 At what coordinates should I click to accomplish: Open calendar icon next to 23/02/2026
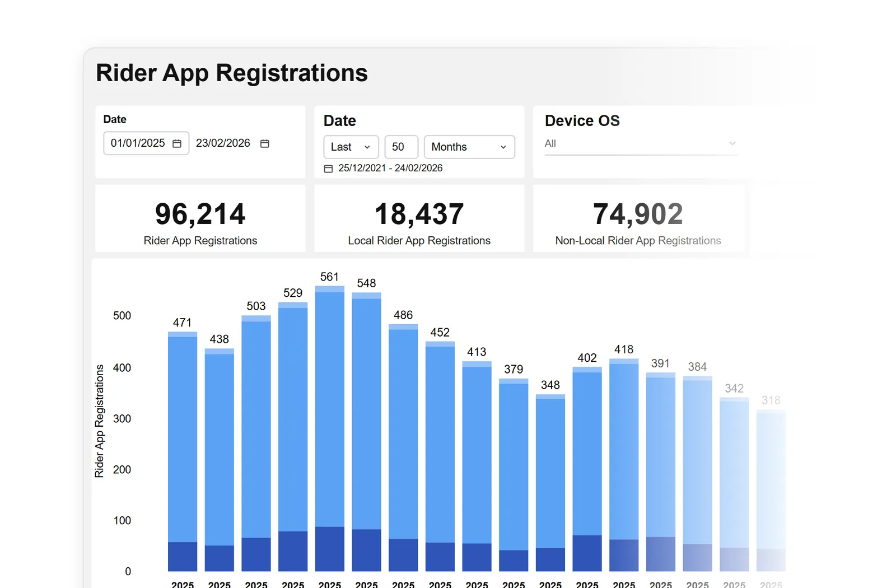[x=265, y=143]
